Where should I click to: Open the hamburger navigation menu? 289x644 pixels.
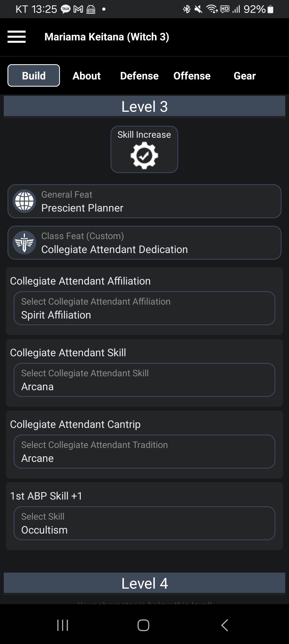click(x=17, y=37)
